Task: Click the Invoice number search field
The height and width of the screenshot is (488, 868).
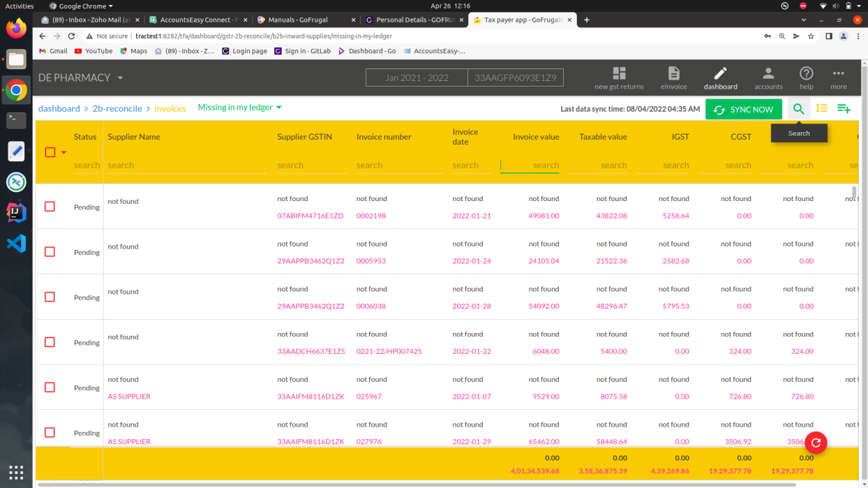Action: point(399,165)
